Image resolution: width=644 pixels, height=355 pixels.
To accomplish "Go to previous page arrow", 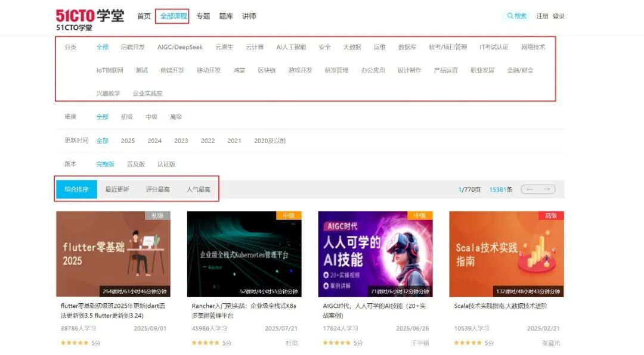I will [x=530, y=189].
